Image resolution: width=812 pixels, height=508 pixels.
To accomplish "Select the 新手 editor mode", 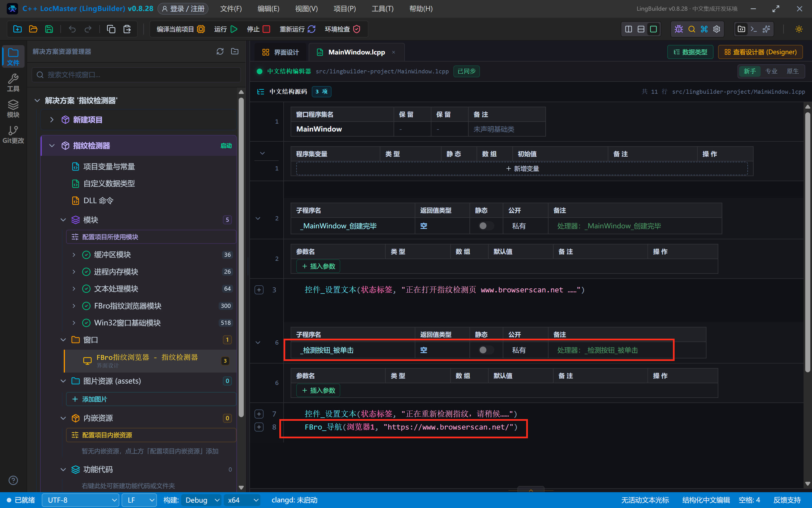I will 750,71.
